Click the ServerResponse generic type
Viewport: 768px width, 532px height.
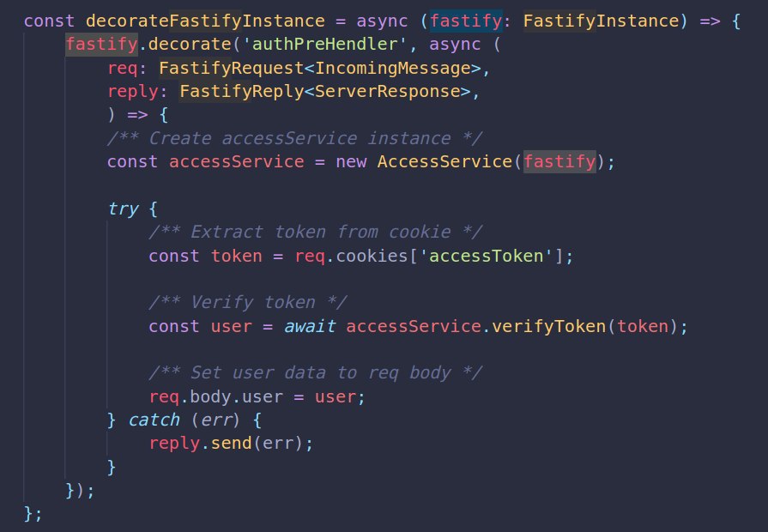[387, 92]
